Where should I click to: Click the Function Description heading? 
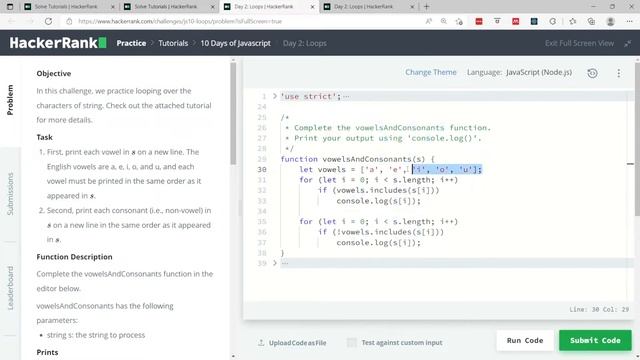[74, 257]
